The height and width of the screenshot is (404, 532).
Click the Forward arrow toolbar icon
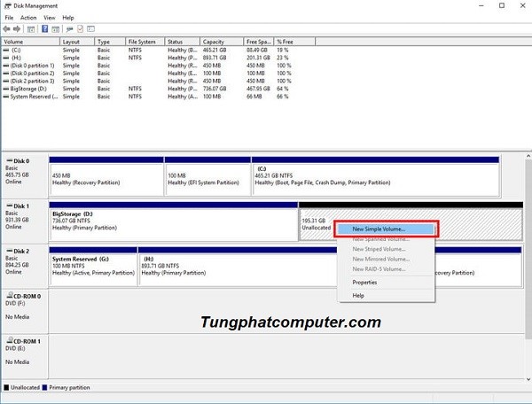tap(17, 29)
